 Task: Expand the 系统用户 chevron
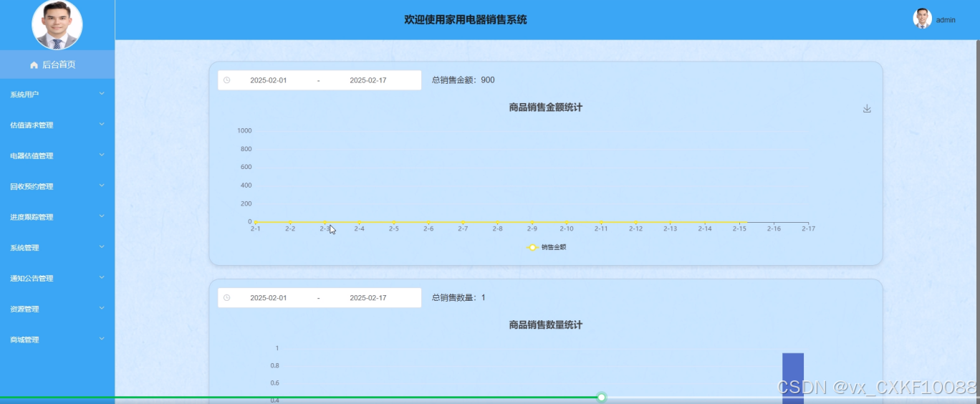tap(102, 94)
